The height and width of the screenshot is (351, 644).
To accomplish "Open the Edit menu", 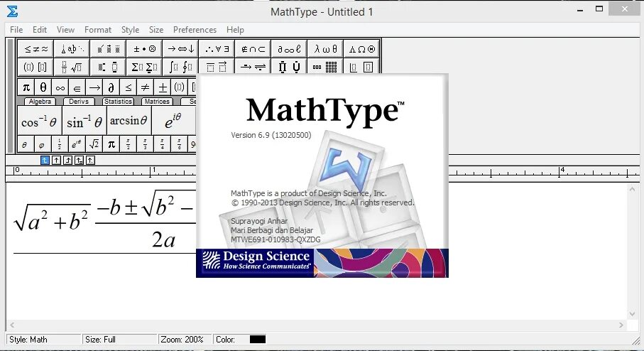I will coord(40,30).
